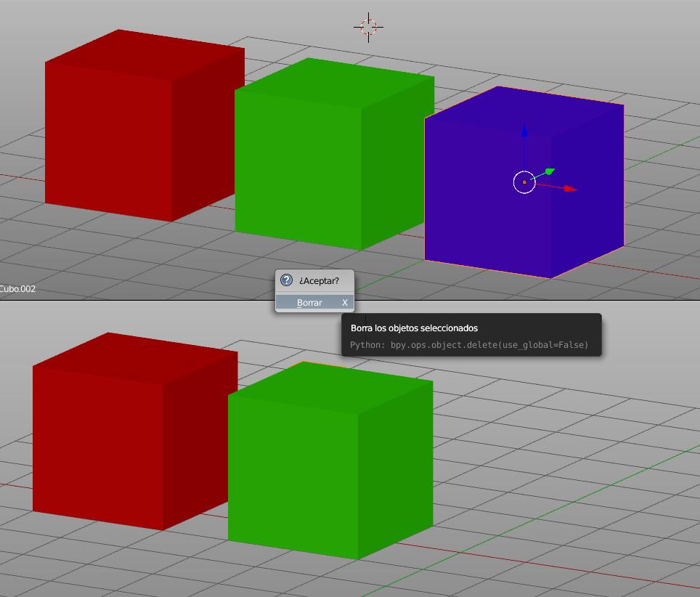Click the green Y-axis gizmo arrow
Viewport: 700px width, 597px height.
pyautogui.click(x=550, y=171)
